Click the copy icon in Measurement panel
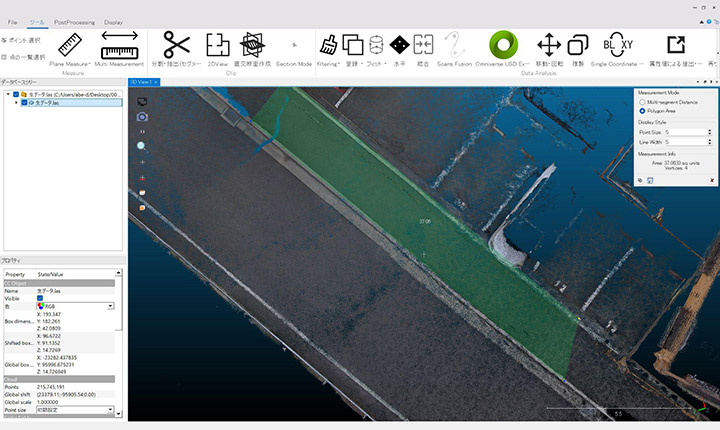The image size is (720, 430). (x=640, y=181)
